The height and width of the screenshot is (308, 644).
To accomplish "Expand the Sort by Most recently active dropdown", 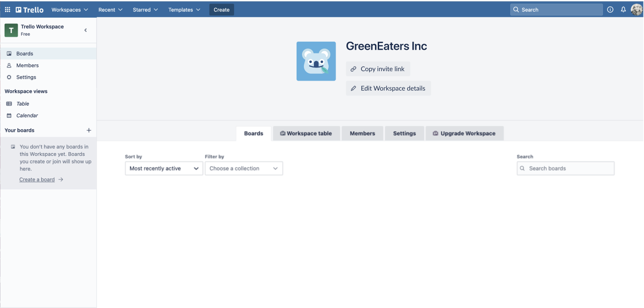I will click(164, 168).
